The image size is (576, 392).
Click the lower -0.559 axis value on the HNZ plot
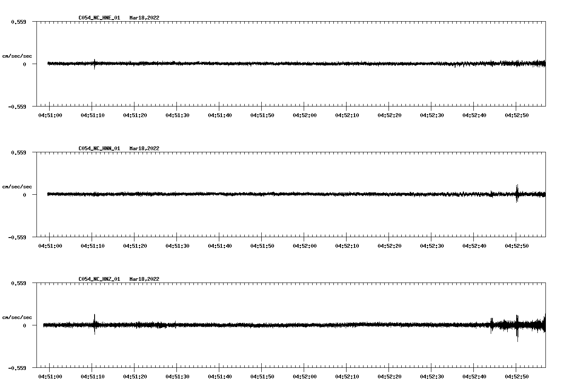pyautogui.click(x=17, y=368)
